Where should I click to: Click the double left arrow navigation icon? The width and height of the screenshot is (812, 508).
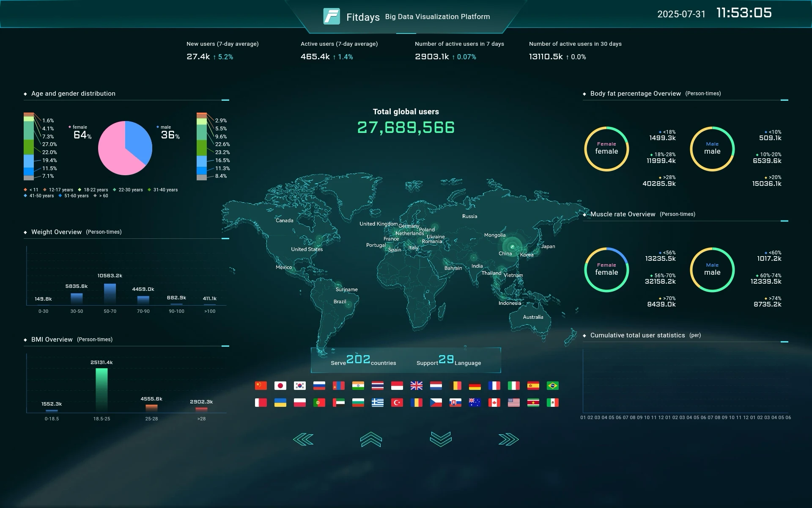pyautogui.click(x=303, y=440)
